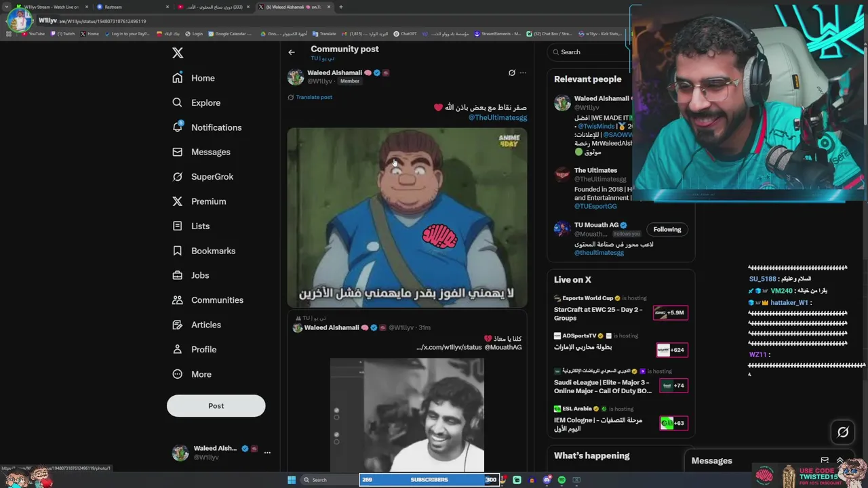The width and height of the screenshot is (868, 488).
Task: Open The Ultimates profile in Relevant people
Action: [595, 170]
